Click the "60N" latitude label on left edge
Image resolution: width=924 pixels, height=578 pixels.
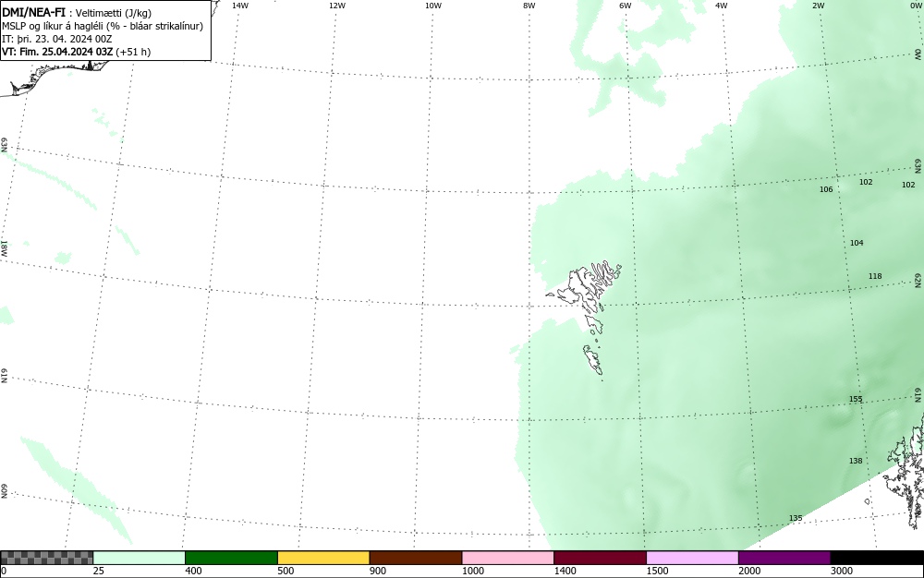click(4, 491)
